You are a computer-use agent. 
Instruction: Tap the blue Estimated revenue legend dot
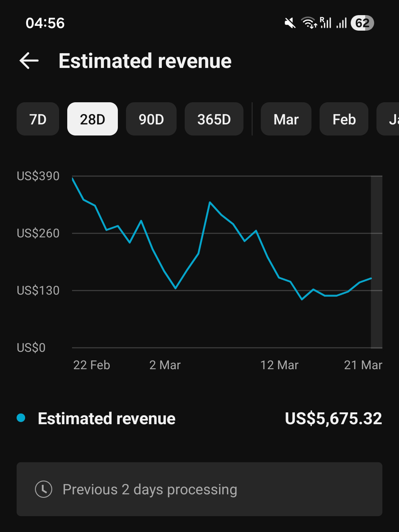point(21,418)
